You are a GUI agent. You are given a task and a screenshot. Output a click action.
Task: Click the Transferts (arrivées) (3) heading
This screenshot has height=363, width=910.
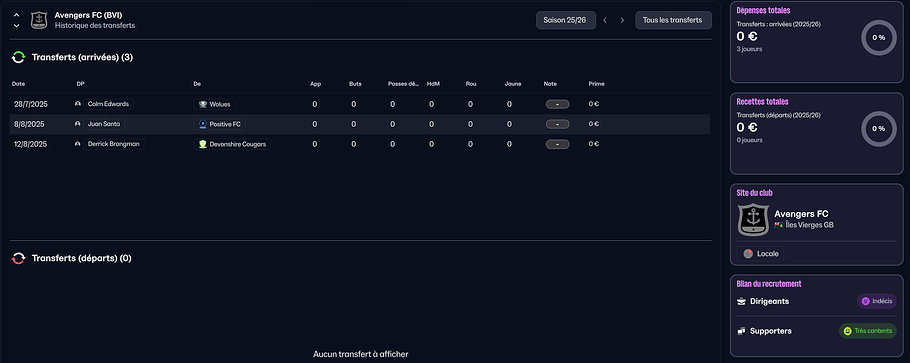click(x=82, y=57)
